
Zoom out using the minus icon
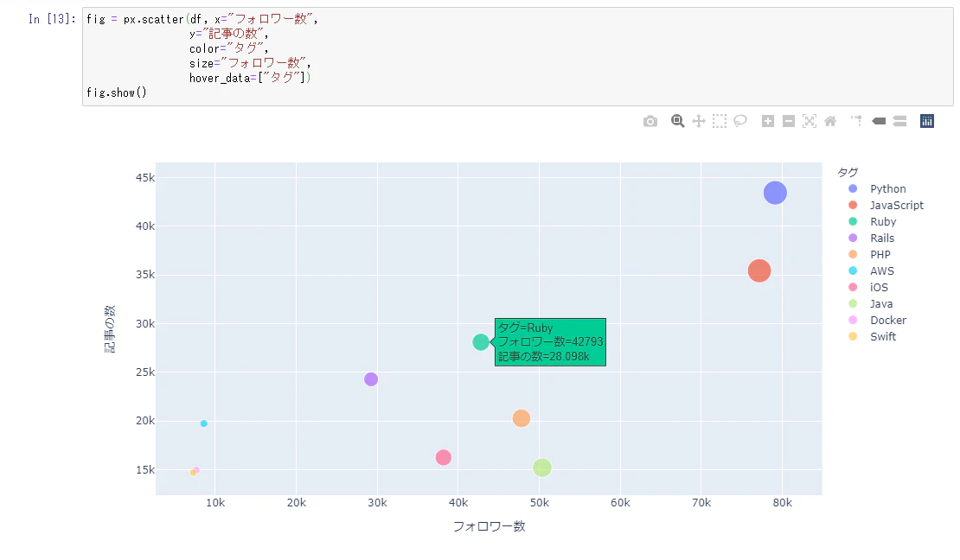pos(789,121)
